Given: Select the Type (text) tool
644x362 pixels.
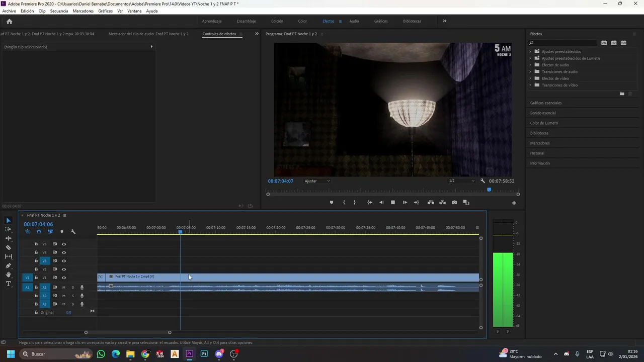Looking at the screenshot, I should tap(8, 284).
